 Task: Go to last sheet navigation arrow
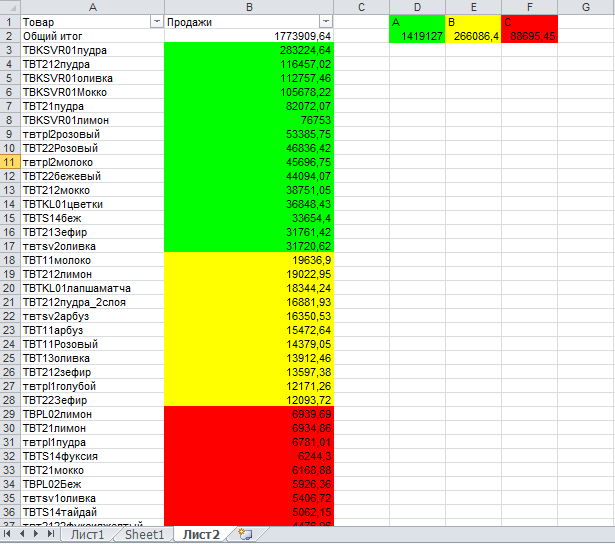tap(51, 534)
